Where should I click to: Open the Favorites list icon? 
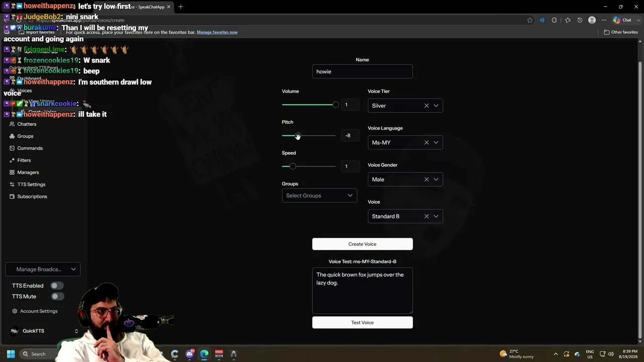568,20
